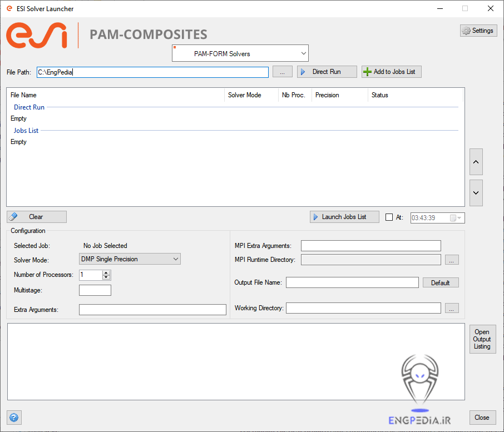Click the Launch Jobs List button

344,217
